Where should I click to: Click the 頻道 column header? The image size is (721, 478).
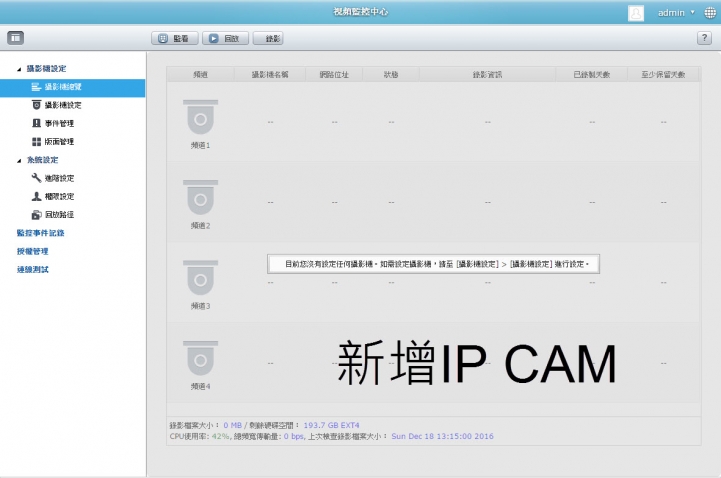200,74
